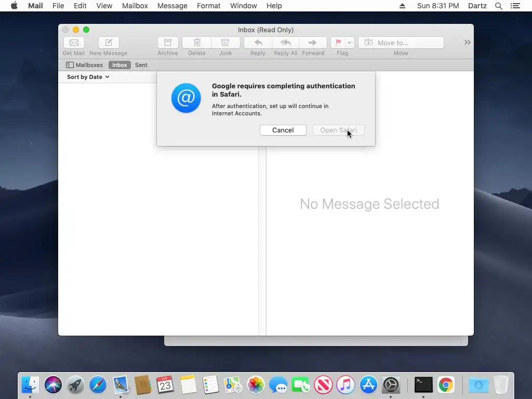
Task: Open the FaceTime icon in Dock
Action: (301, 385)
